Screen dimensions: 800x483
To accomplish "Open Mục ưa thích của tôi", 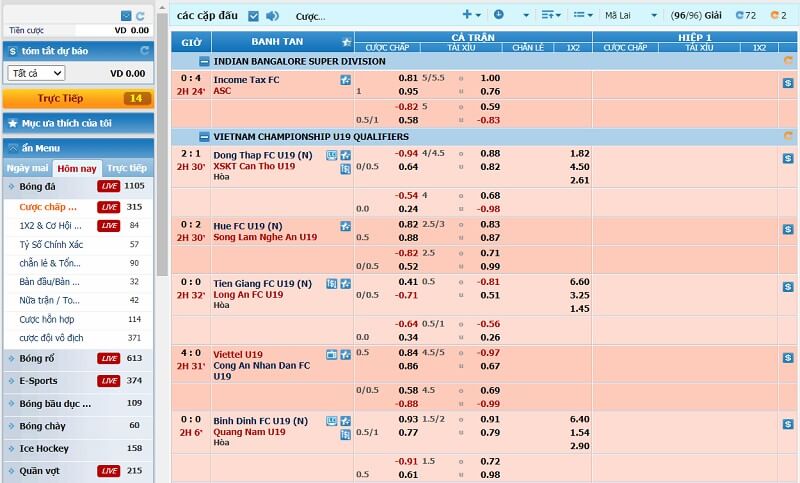I will 78,123.
